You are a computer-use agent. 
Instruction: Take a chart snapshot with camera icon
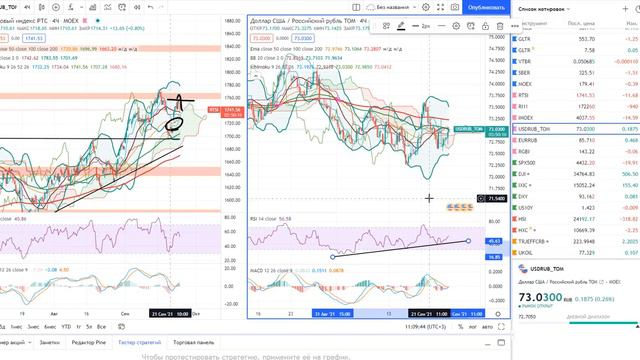point(455,7)
